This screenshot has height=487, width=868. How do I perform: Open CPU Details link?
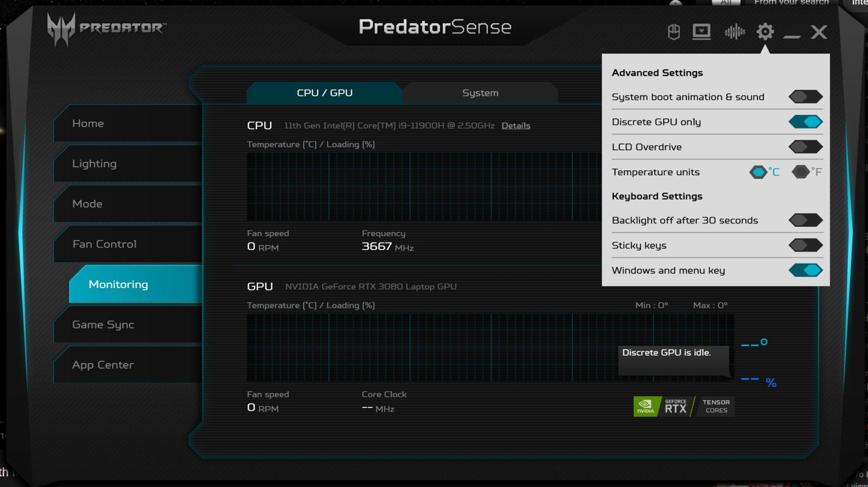tap(515, 126)
